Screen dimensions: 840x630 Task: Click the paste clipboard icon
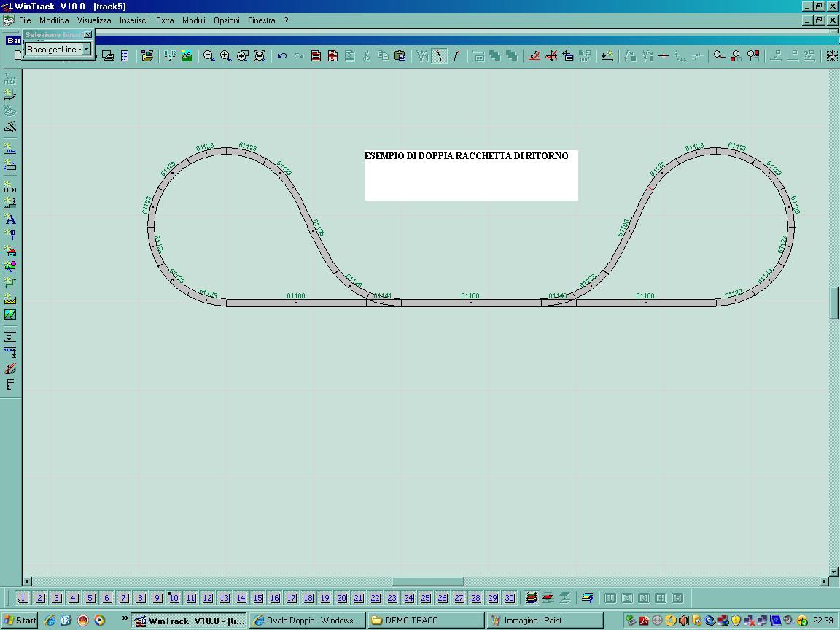(400, 55)
